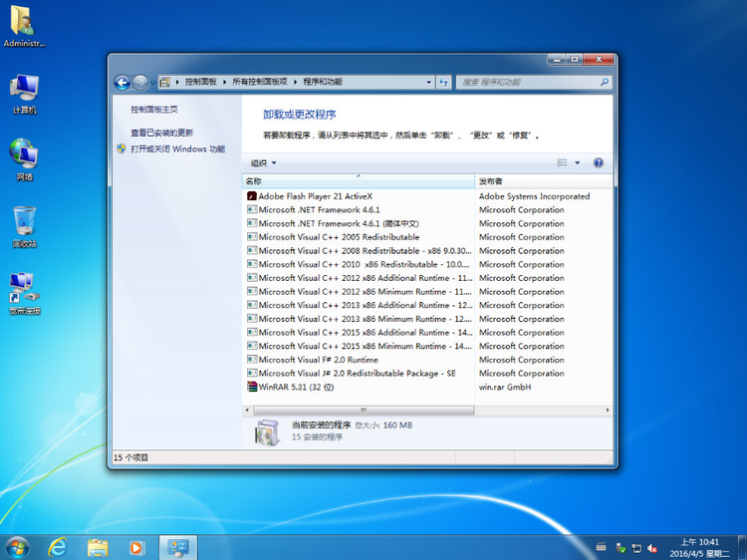Open Windows Media Player from taskbar
The height and width of the screenshot is (560, 747).
pyautogui.click(x=136, y=548)
